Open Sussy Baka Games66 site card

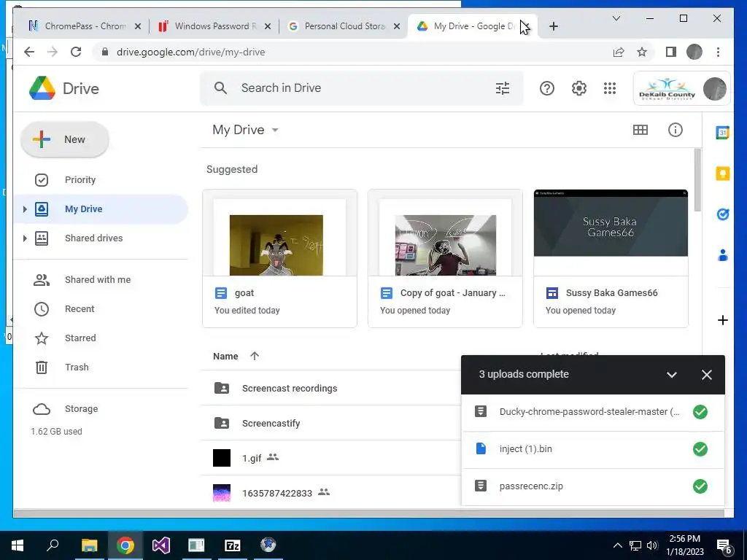(611, 259)
